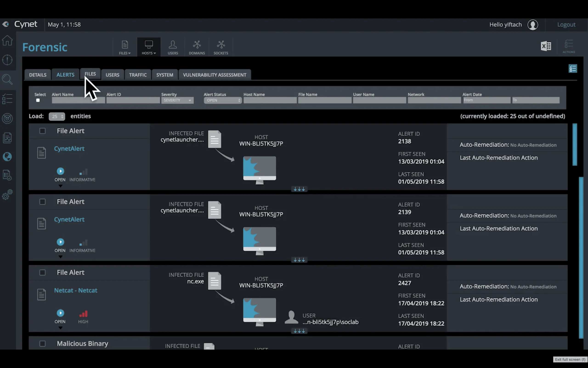Click the infected nc.exe file icon
This screenshot has height=368, width=588.
point(215,281)
